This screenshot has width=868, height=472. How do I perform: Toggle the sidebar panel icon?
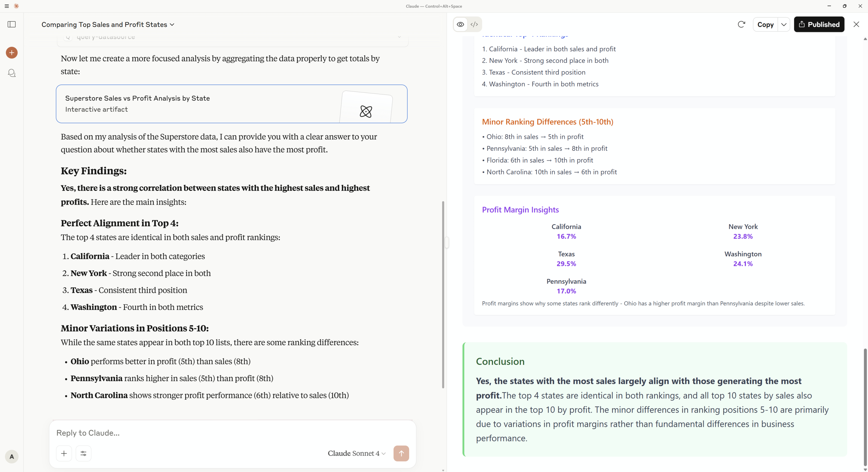point(12,24)
